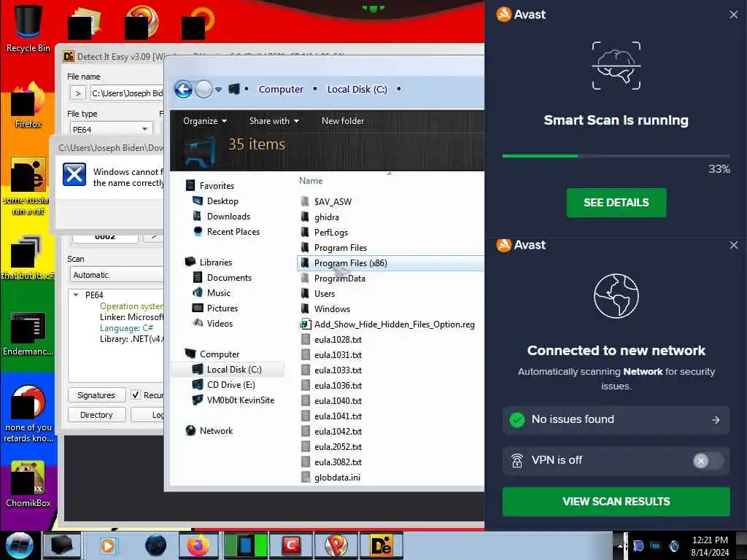Select the Program Files (x86) folder
Viewport: 747px width, 560px height.
tap(391, 262)
